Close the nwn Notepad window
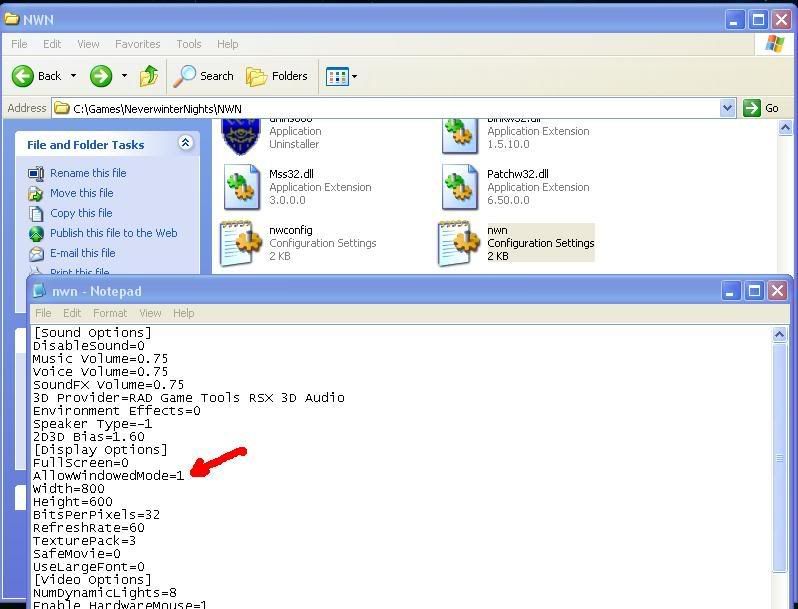Screen dimensions: 798x609 [x=777, y=291]
